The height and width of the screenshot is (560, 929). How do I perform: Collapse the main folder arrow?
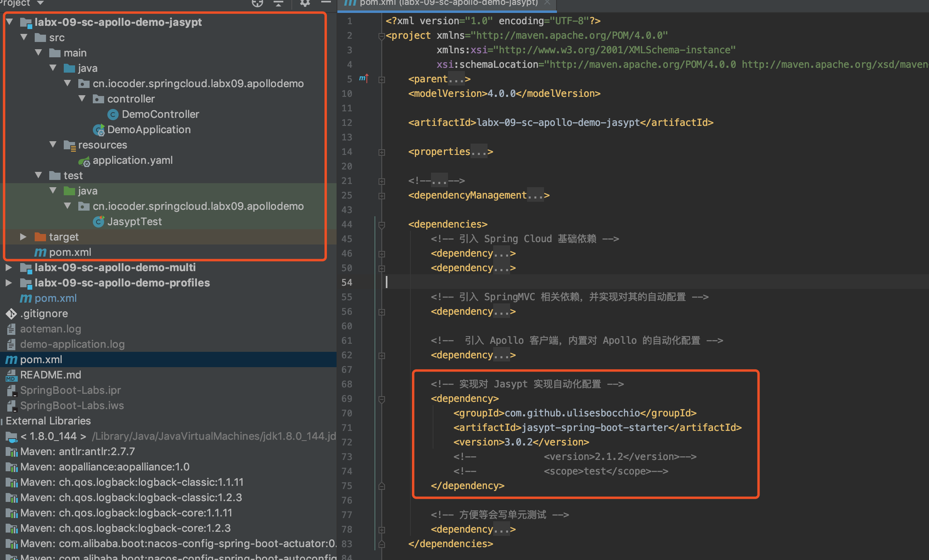(38, 52)
